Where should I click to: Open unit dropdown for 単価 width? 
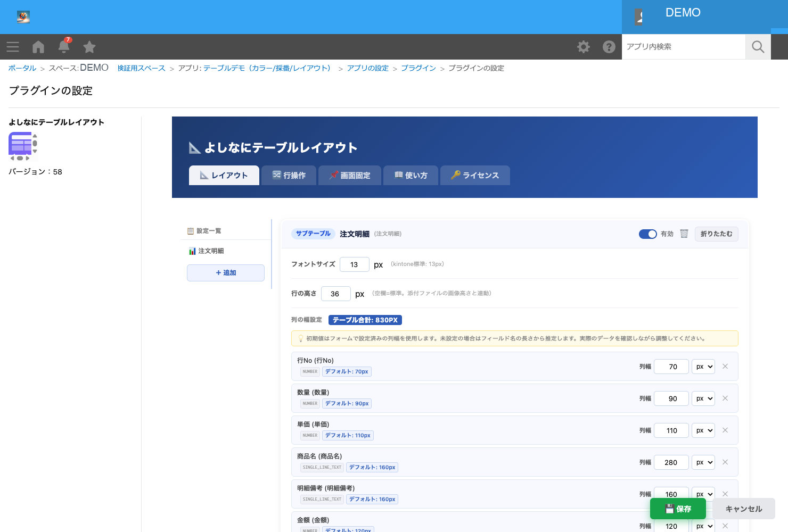[703, 430]
